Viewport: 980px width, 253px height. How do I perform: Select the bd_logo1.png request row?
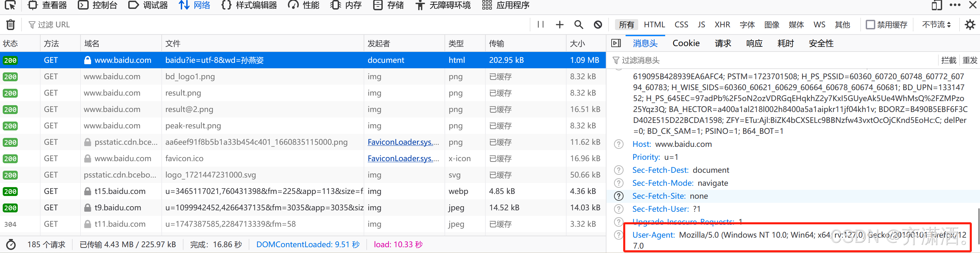coord(303,76)
